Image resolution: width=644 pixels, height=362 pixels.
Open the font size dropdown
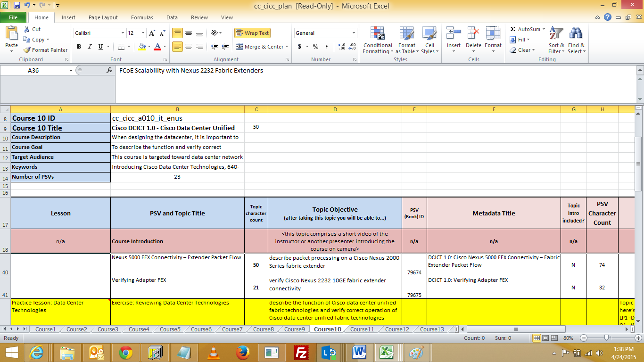[142, 33]
